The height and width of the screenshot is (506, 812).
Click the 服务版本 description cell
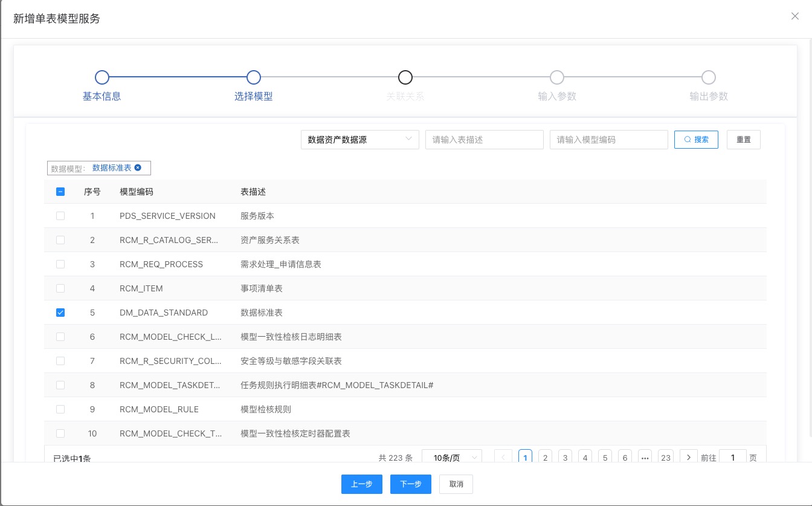click(x=257, y=216)
